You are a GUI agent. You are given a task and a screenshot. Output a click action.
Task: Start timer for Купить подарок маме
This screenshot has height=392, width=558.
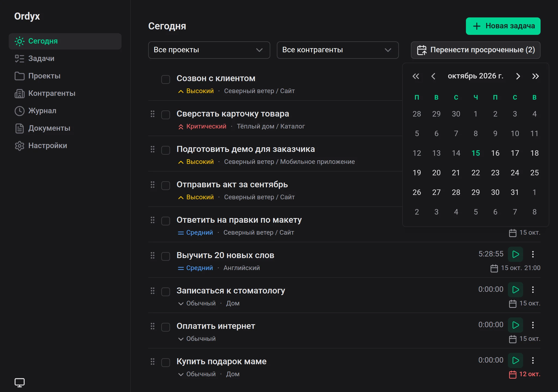pyautogui.click(x=515, y=360)
